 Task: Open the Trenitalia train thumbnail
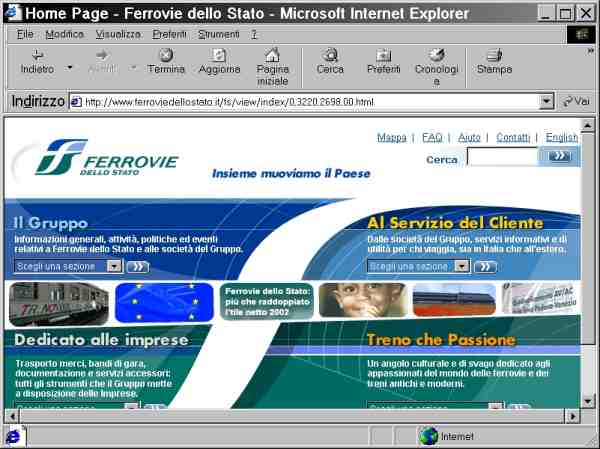(x=58, y=304)
